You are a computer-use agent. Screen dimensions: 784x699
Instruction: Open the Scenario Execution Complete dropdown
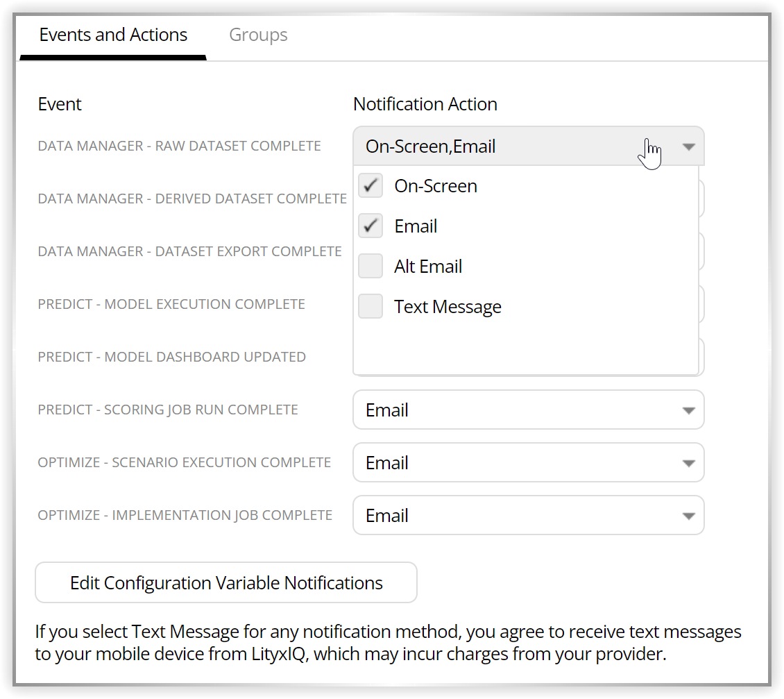coord(529,463)
